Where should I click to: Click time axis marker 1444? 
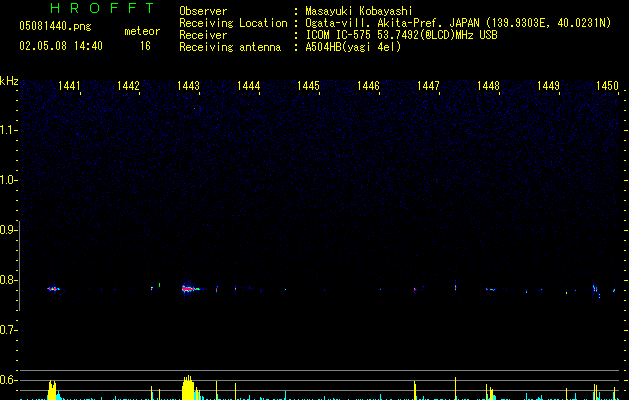tap(248, 86)
